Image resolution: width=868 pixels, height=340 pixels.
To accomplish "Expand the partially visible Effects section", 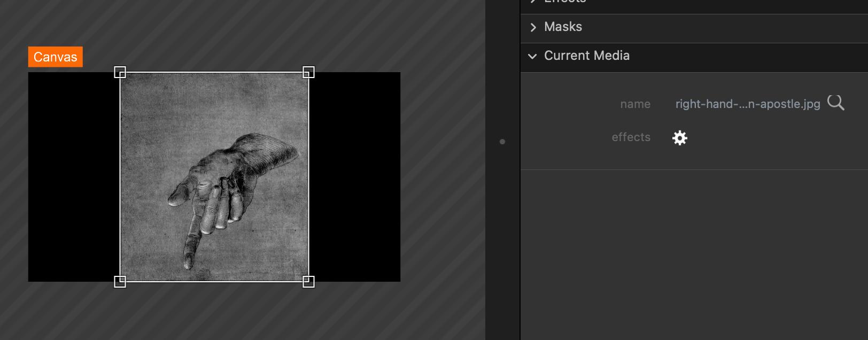I will 564,2.
